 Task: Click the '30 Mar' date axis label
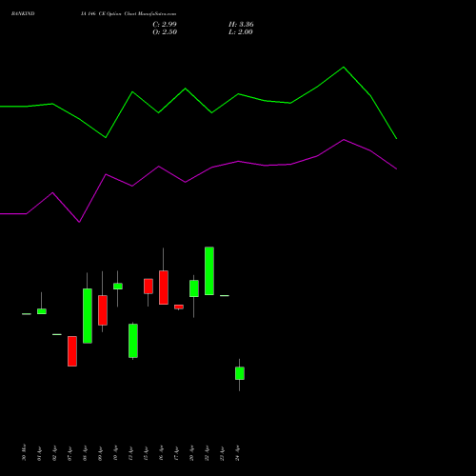click(x=24, y=452)
